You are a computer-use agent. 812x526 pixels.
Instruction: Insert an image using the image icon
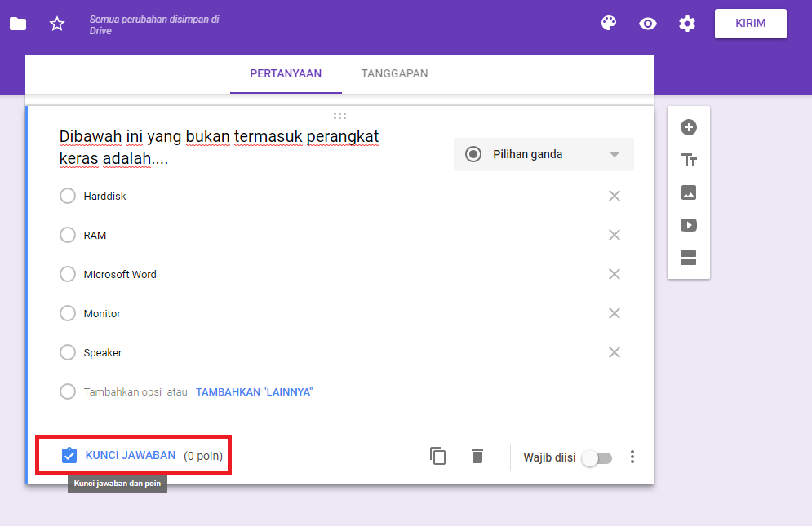pyautogui.click(x=689, y=192)
